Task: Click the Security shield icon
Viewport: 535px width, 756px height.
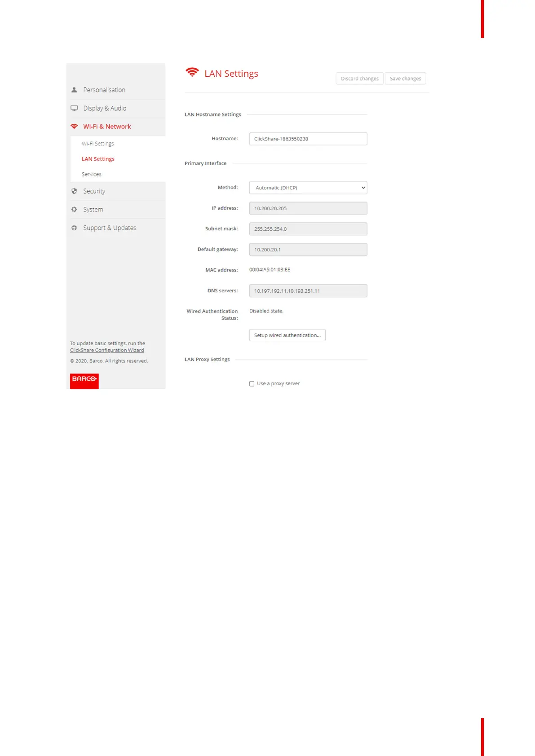Action: [74, 191]
